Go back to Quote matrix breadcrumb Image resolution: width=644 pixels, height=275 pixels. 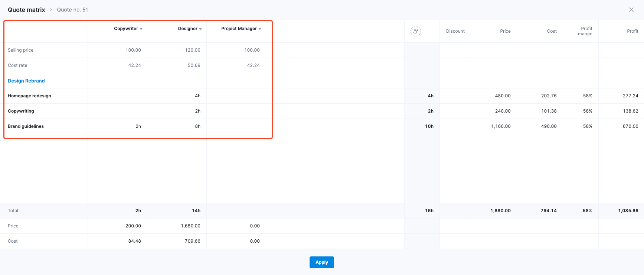(x=26, y=10)
